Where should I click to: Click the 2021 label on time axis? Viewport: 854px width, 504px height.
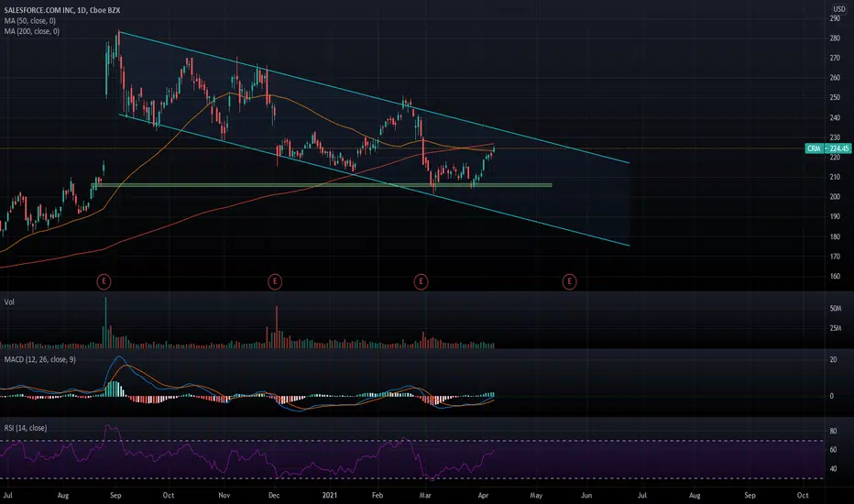coord(330,495)
